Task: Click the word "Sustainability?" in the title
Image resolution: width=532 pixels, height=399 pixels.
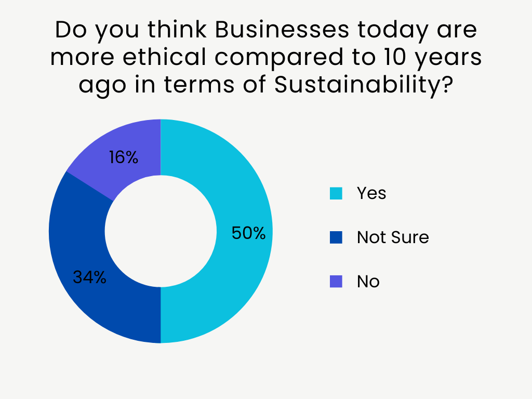Action: (x=362, y=85)
